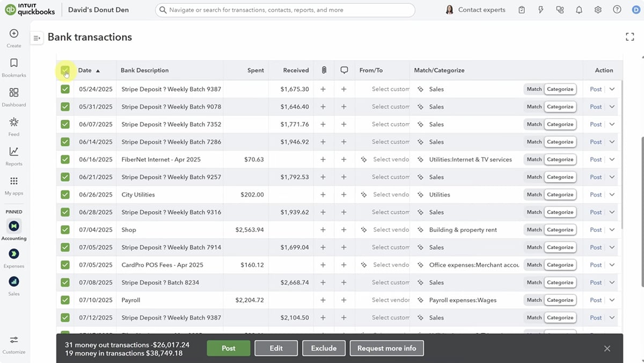Image resolution: width=644 pixels, height=363 pixels.
Task: Click David's Donut Den company name
Action: click(x=98, y=9)
